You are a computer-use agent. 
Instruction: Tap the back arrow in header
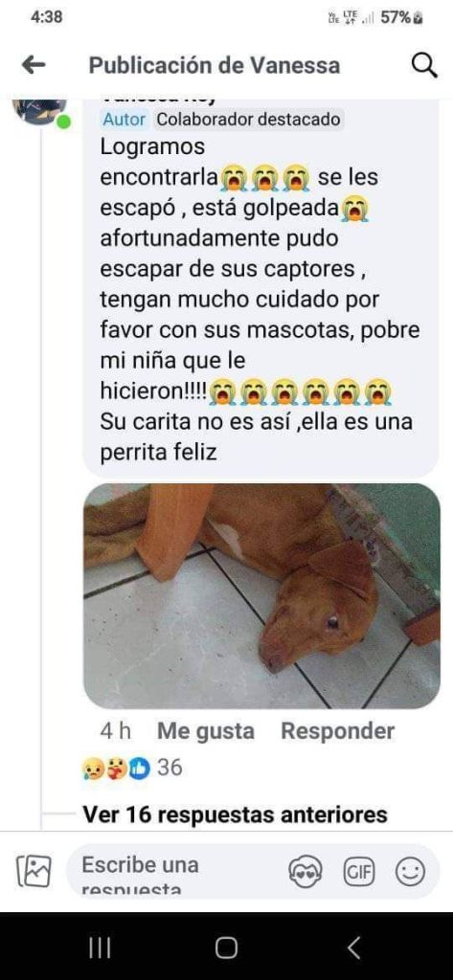(x=34, y=65)
